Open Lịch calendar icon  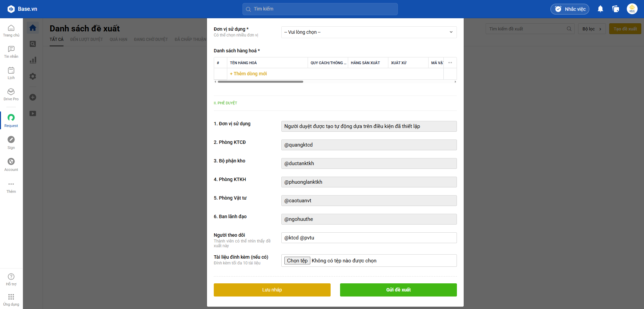[x=11, y=73]
